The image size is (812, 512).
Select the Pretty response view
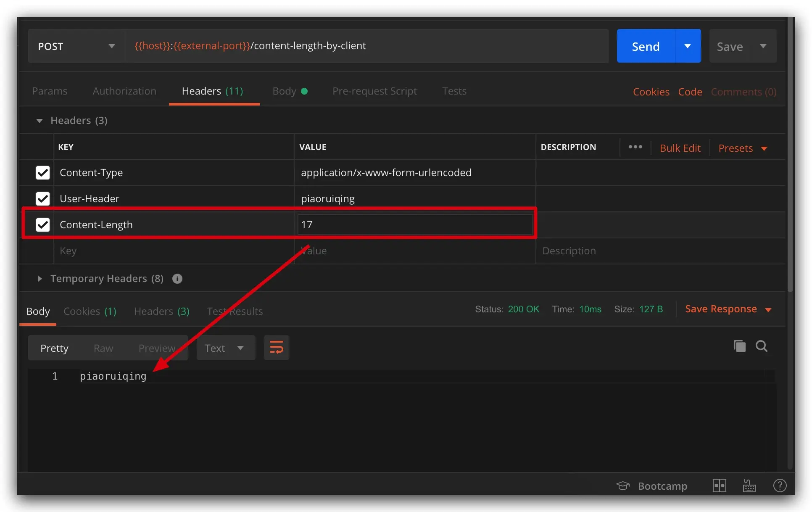click(x=54, y=348)
